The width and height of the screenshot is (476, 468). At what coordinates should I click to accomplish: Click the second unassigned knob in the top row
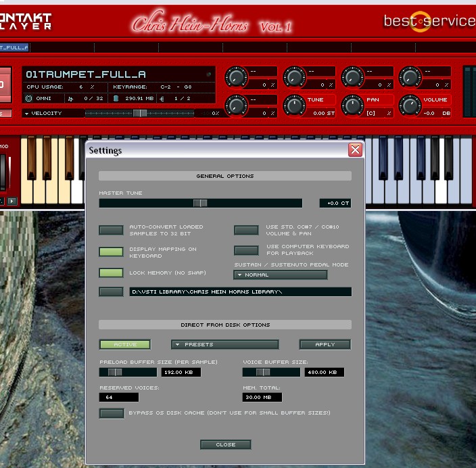[294, 77]
